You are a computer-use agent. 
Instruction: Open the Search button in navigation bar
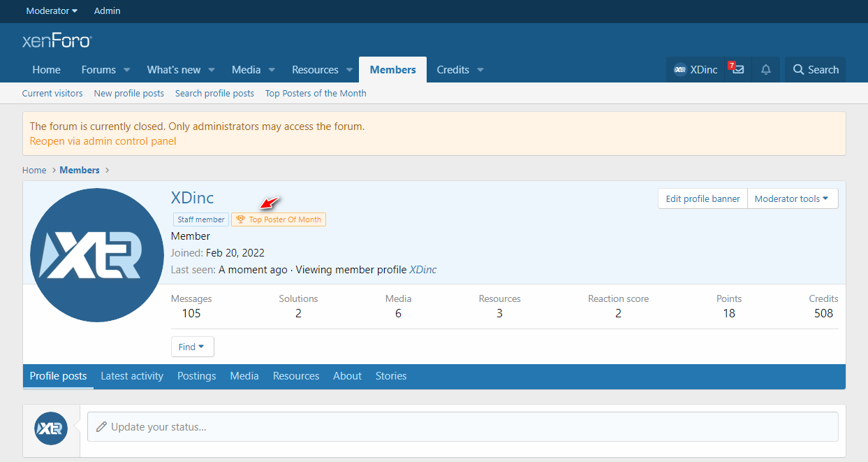click(x=815, y=70)
